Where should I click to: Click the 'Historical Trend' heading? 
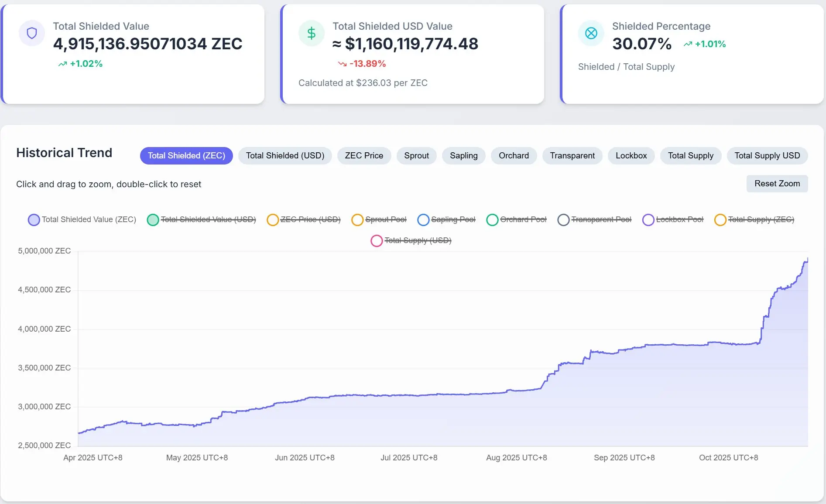pos(64,153)
